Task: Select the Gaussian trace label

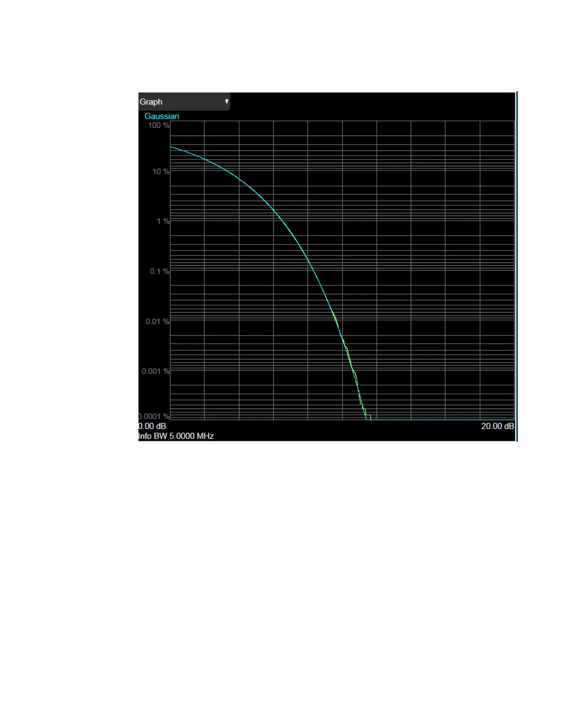Action: coord(161,116)
